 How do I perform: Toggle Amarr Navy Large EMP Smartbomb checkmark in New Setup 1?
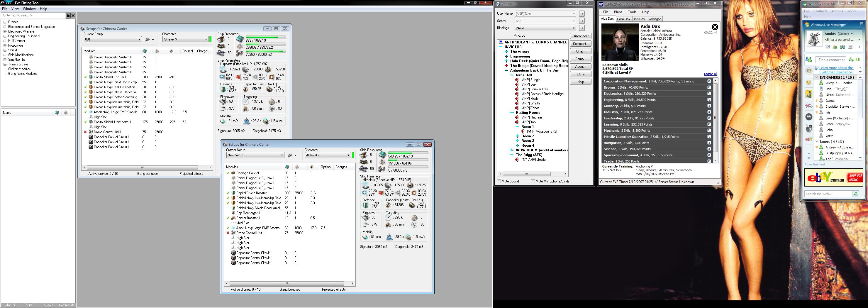(x=228, y=228)
